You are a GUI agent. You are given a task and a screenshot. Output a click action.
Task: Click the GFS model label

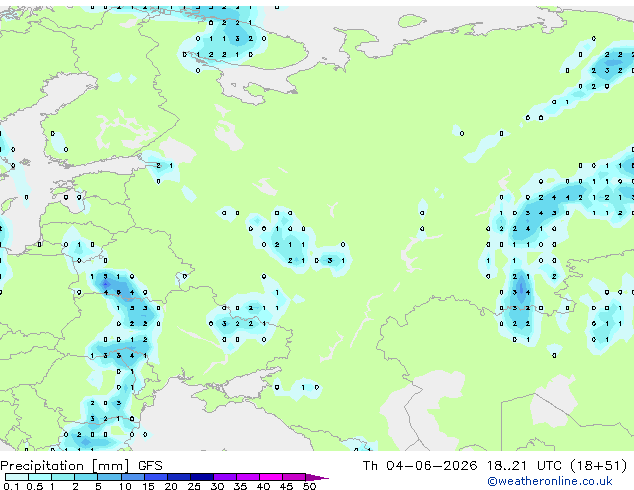coord(150,466)
